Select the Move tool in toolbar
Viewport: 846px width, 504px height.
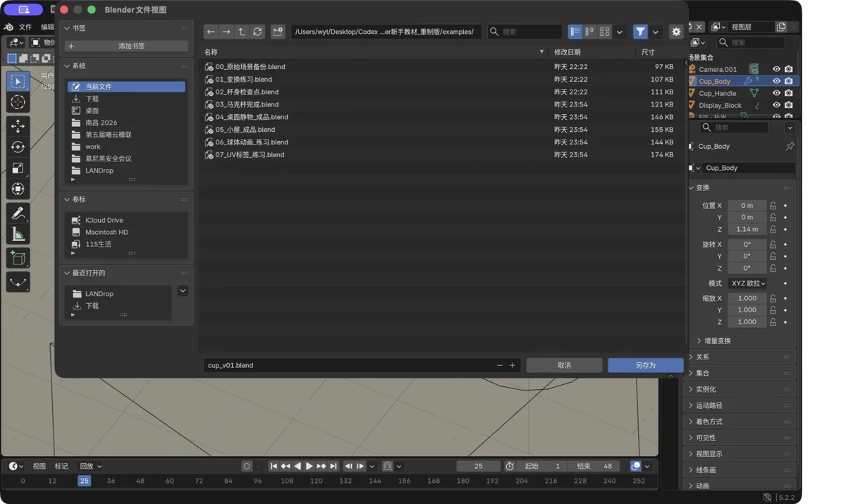[x=18, y=125]
